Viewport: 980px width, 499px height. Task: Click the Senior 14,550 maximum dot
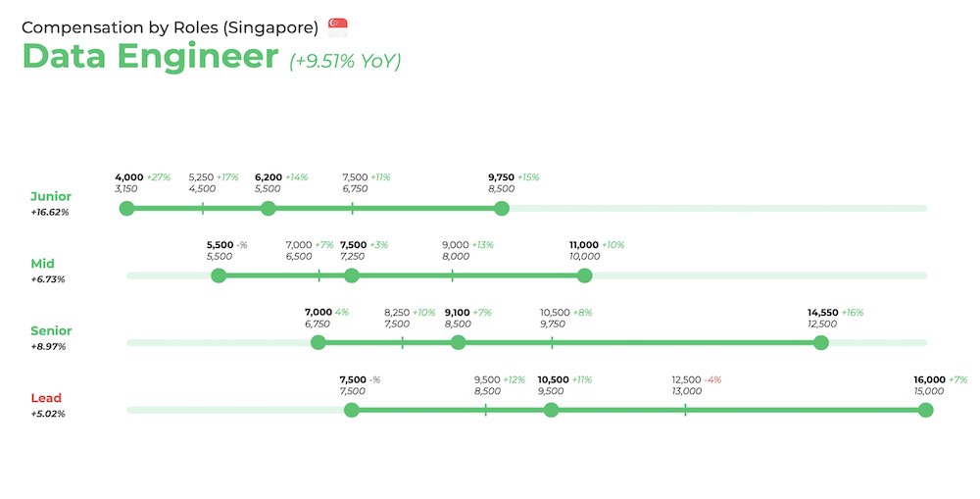pos(821,343)
